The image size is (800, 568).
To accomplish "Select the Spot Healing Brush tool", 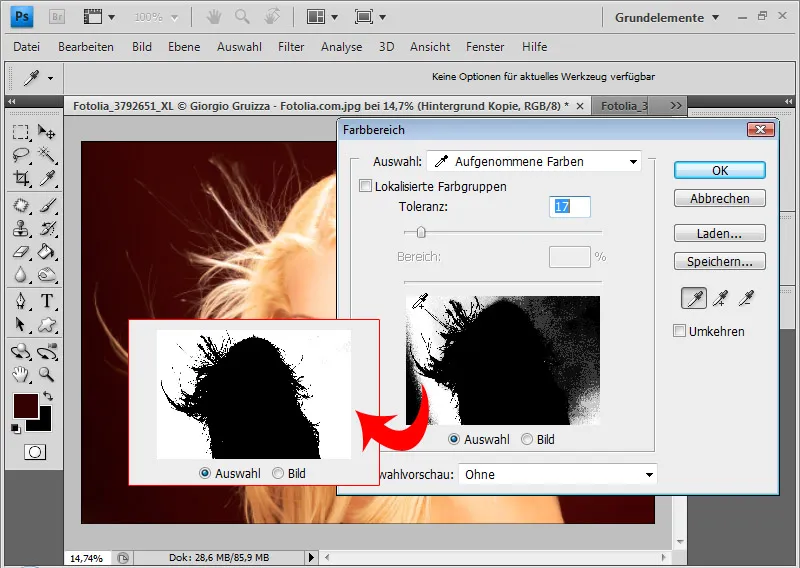I will click(20, 205).
